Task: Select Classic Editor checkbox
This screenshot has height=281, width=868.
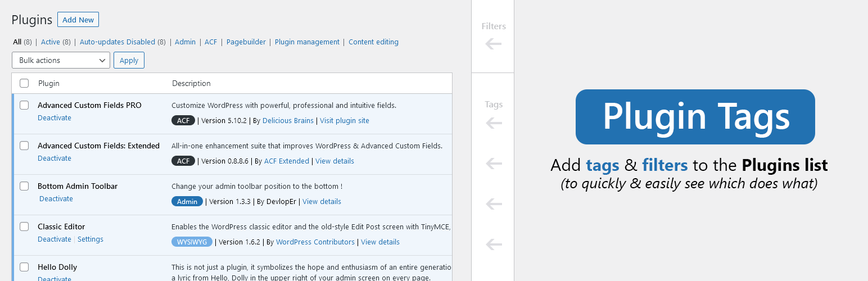Action: (x=24, y=226)
